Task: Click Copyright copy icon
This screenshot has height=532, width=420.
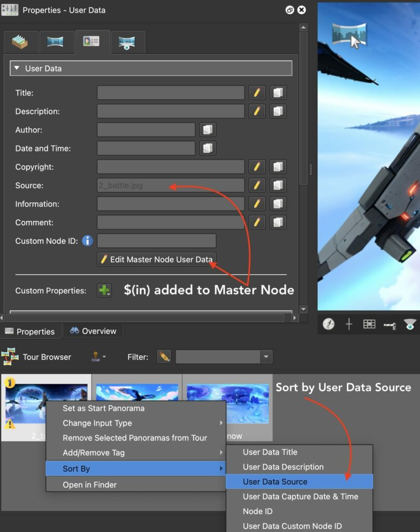Action: 278,167
